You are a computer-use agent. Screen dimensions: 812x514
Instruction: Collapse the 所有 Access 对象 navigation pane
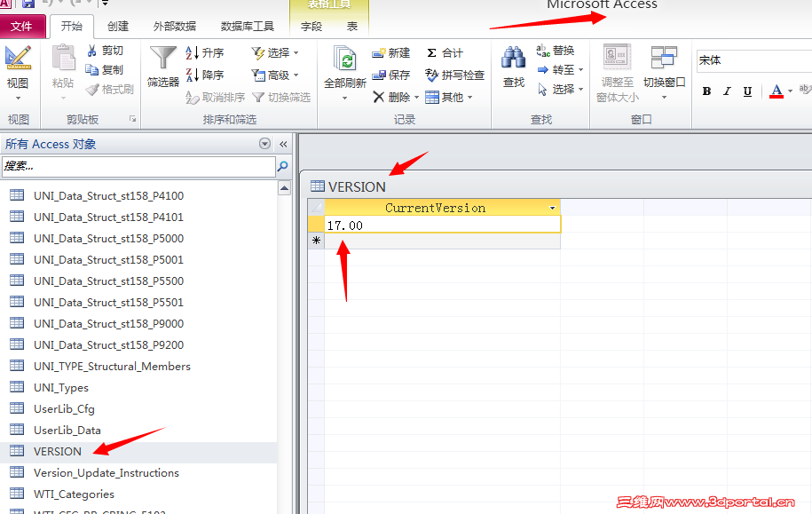pyautogui.click(x=283, y=144)
